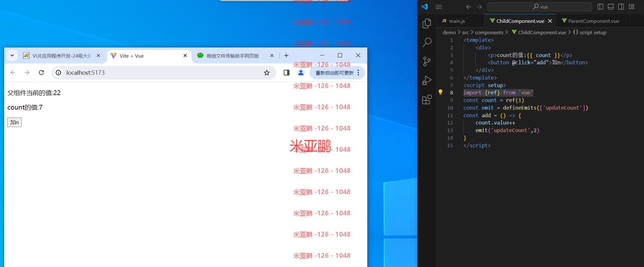The width and height of the screenshot is (644, 267).
Task: Switch to main.js editor tab
Action: pyautogui.click(x=460, y=21)
